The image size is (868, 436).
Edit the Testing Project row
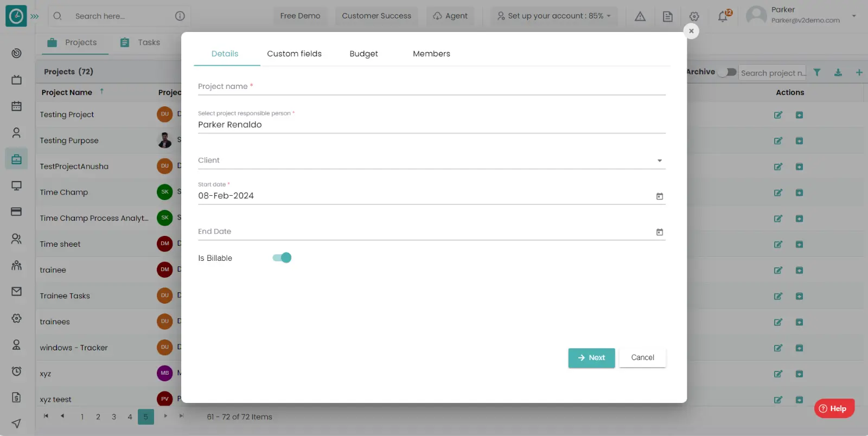point(778,114)
